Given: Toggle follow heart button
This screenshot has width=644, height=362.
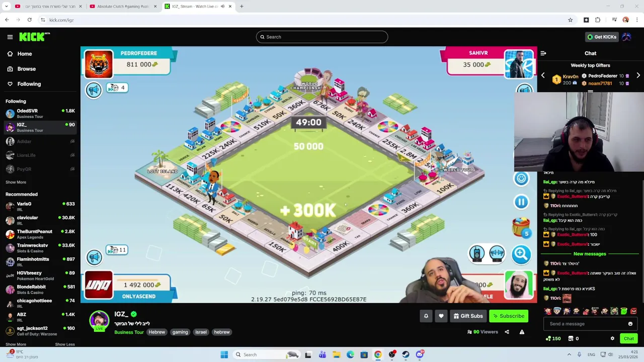Looking at the screenshot, I should point(441,316).
